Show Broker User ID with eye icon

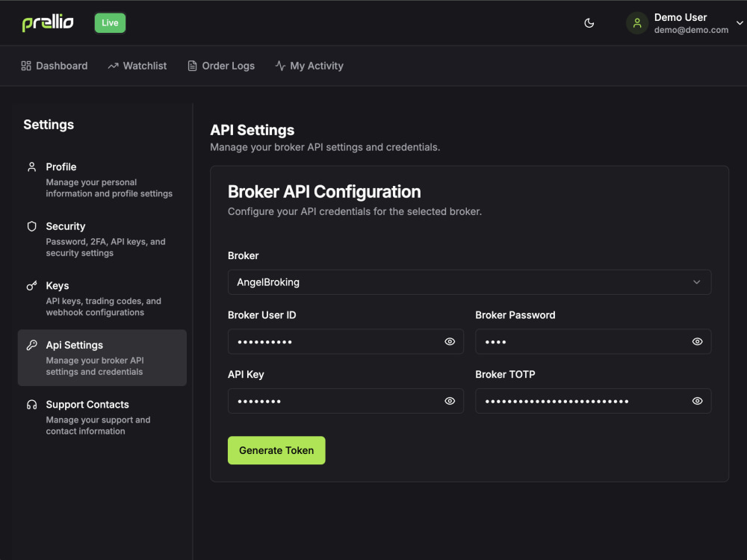(450, 341)
